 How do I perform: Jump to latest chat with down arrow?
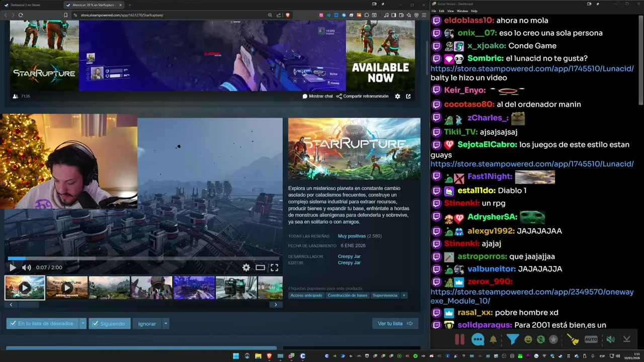[627, 339]
